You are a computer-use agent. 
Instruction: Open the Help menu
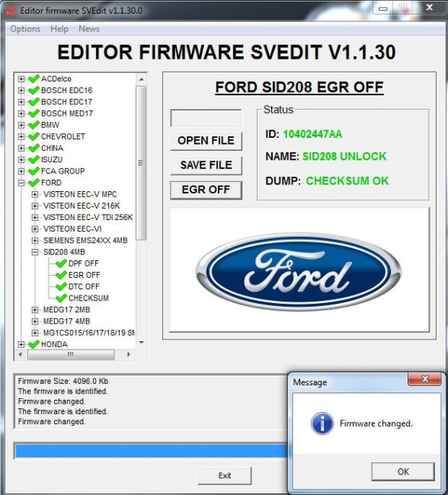coord(59,29)
